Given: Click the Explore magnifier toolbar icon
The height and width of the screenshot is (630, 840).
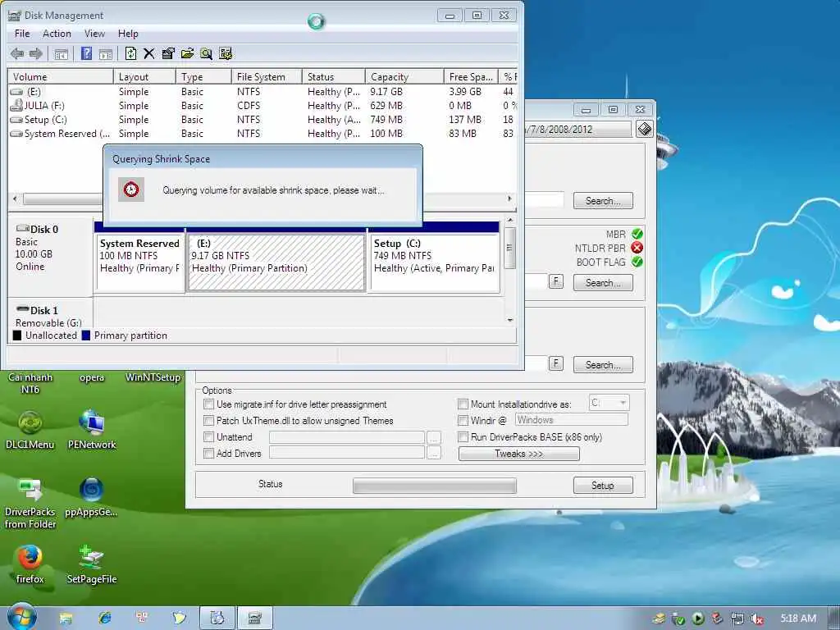Looking at the screenshot, I should [x=206, y=53].
